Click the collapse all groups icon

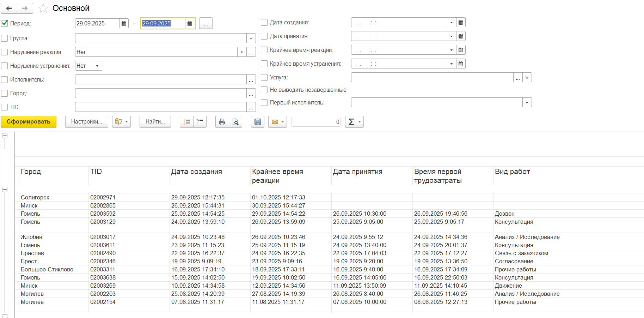click(x=200, y=122)
